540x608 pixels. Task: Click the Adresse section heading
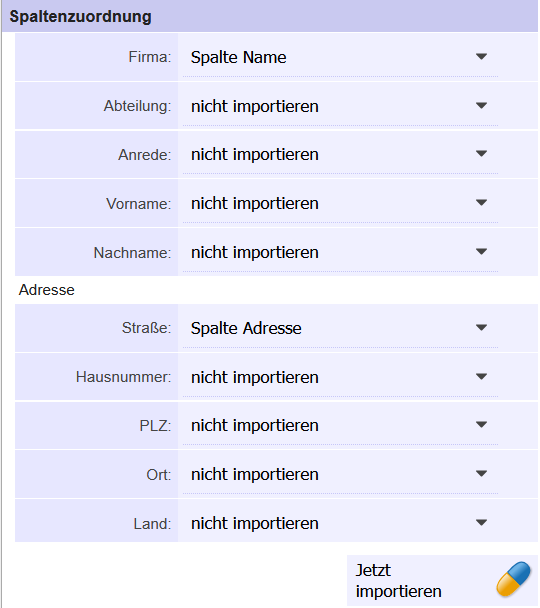[x=47, y=290]
